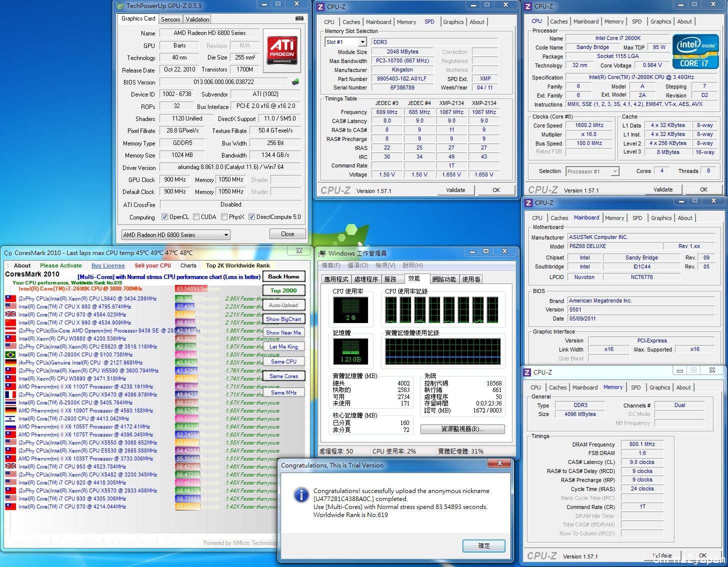
Task: Click the Same MHz button in CoresMark
Action: [x=283, y=392]
